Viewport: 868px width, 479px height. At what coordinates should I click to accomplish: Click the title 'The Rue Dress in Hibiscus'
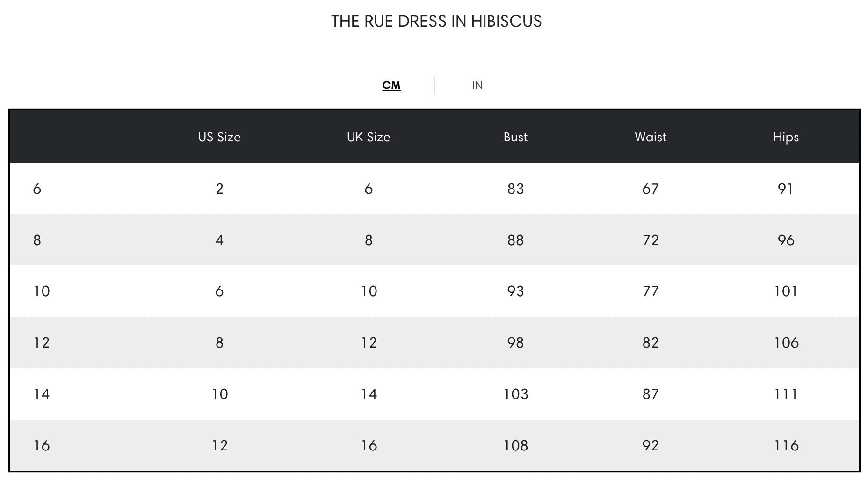436,21
